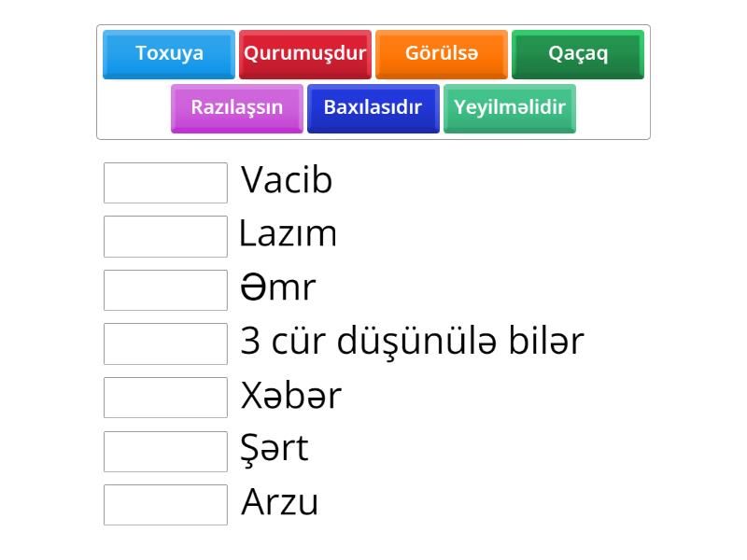Image resolution: width=747 pixels, height=560 pixels.
Task: Click the empty box beside Vacib
Action: pyautogui.click(x=166, y=183)
